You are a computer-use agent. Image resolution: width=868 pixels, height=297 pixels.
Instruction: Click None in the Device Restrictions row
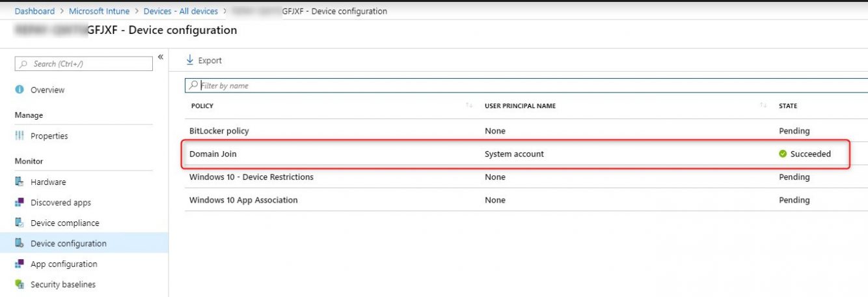pos(495,177)
